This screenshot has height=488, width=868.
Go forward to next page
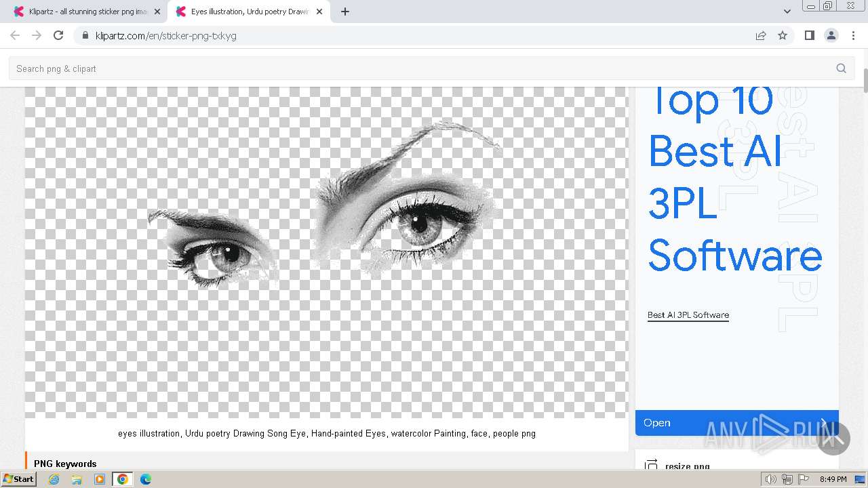(x=37, y=35)
